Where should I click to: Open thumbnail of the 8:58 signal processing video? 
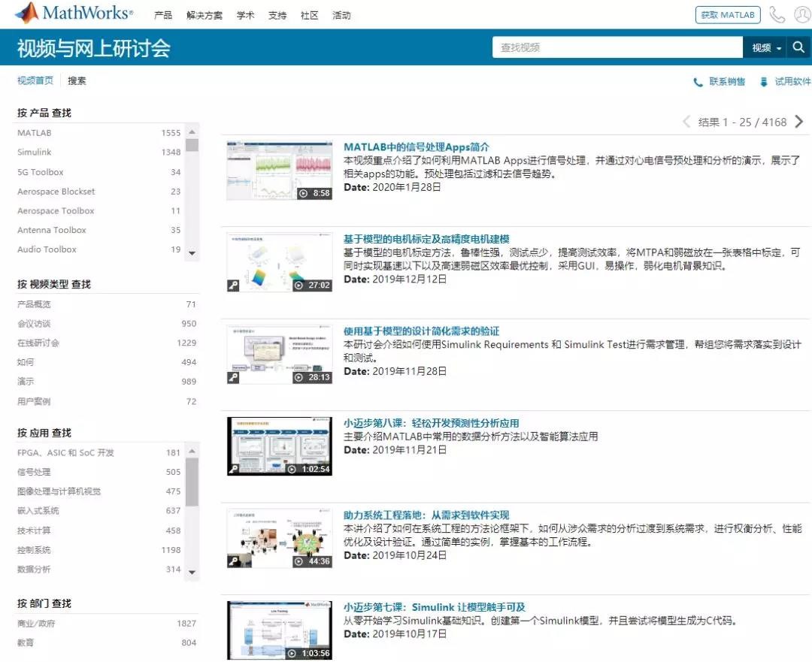280,170
